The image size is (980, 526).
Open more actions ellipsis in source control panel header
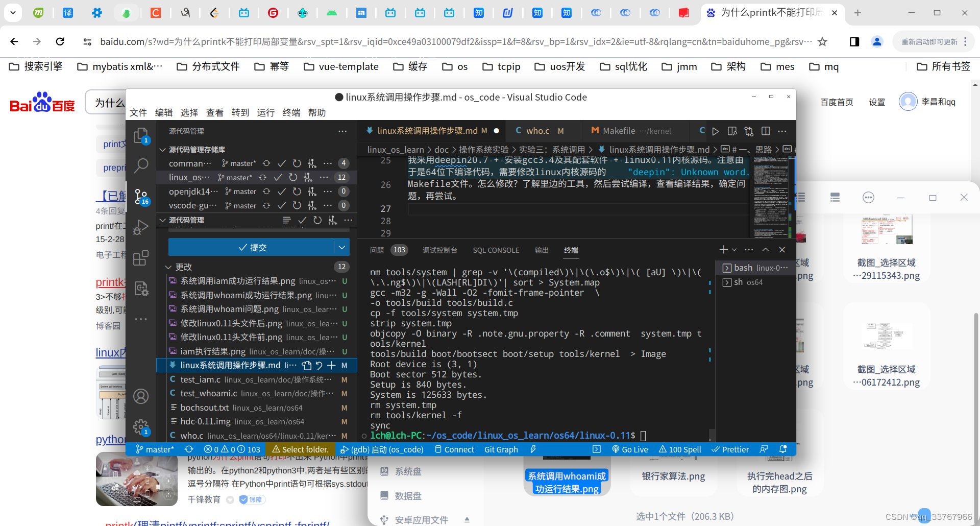tap(342, 131)
